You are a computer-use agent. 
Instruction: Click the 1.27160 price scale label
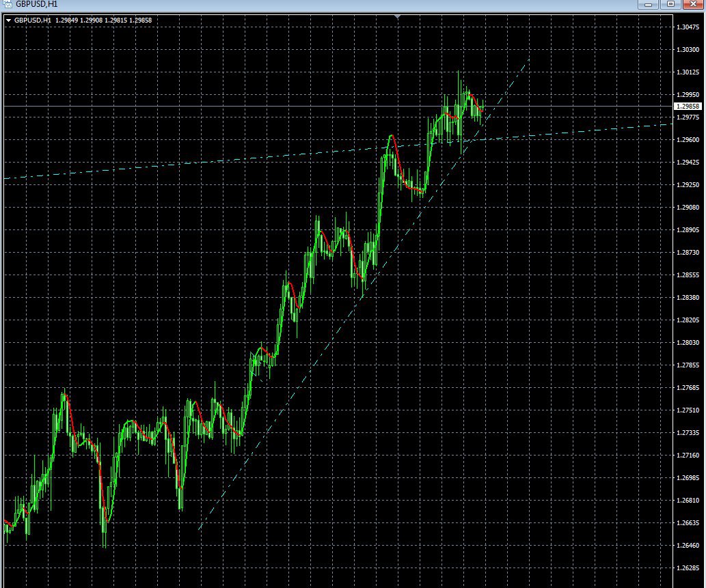pos(688,456)
